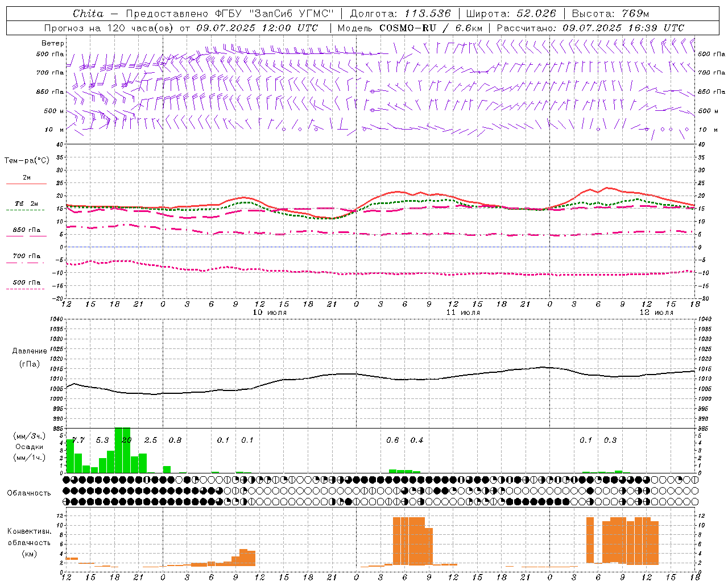Image resolution: width=728 pixels, height=582 pixels.
Task: Click the "Рассчитано: 09.07.2025 16:39 UTC" timestamp
Action: [590, 28]
